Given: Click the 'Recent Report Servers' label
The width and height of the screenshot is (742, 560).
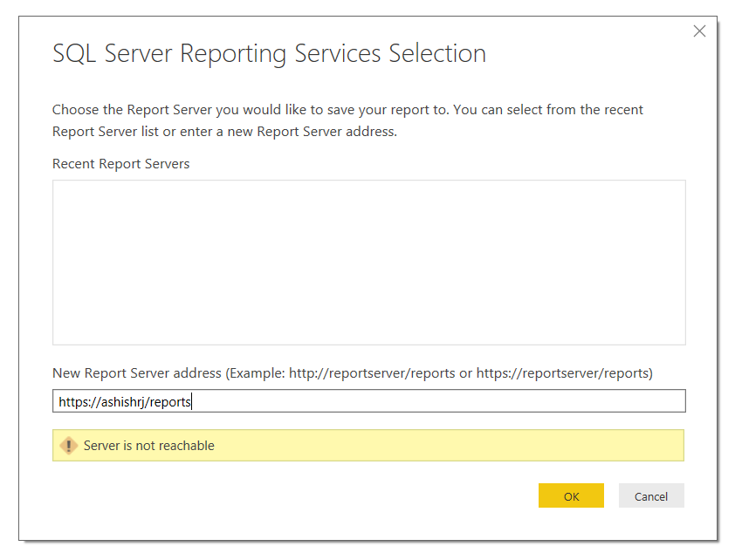Looking at the screenshot, I should pyautogui.click(x=120, y=164).
